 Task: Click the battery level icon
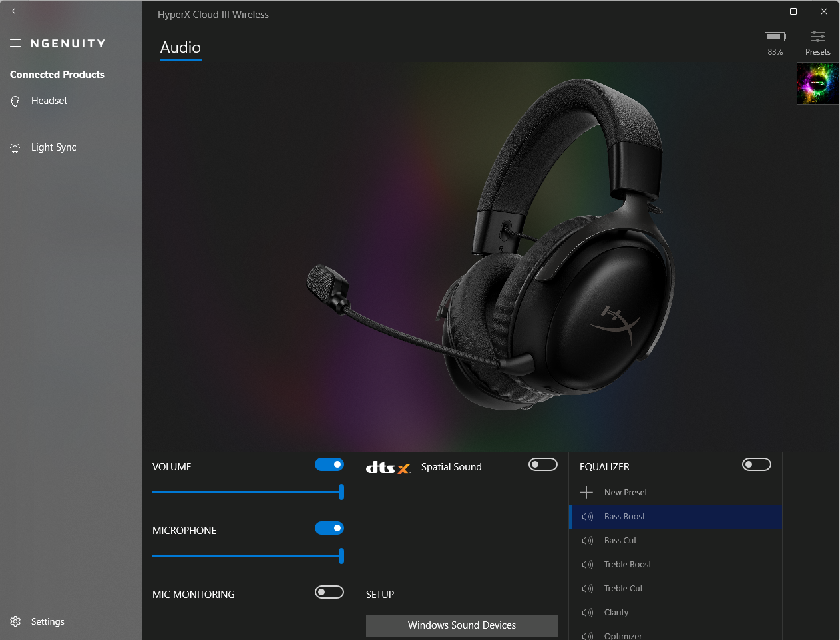coord(775,37)
